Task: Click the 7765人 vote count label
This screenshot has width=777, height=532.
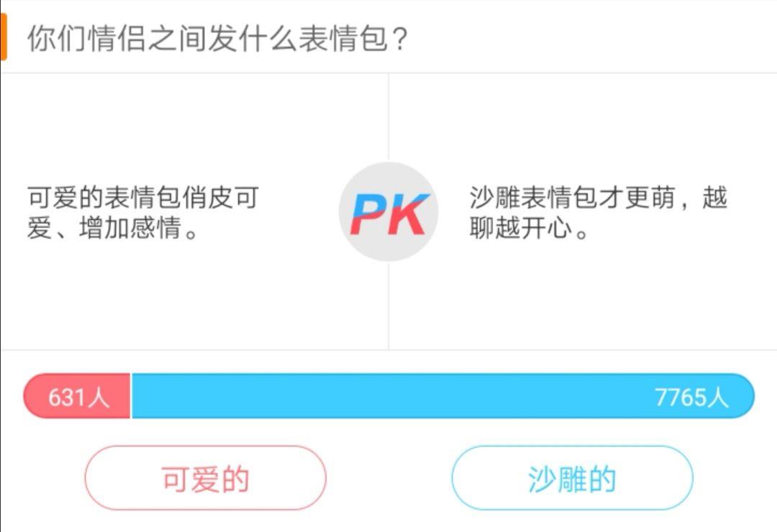Action: 691,397
